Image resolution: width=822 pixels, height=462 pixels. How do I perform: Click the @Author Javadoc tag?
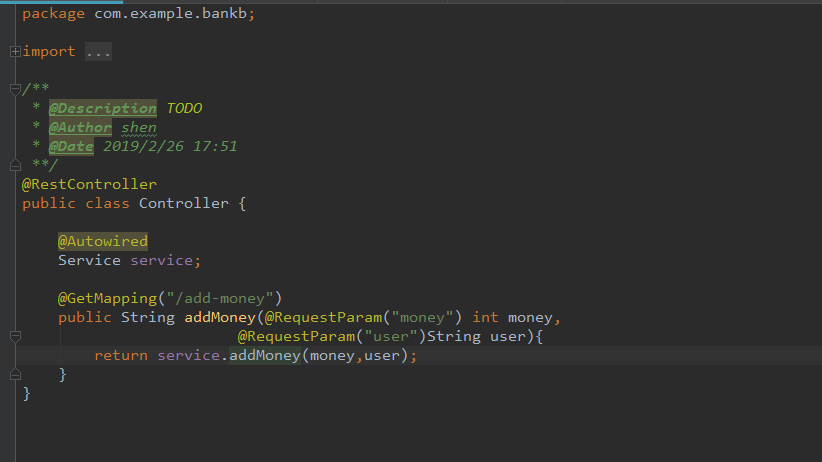[80, 127]
